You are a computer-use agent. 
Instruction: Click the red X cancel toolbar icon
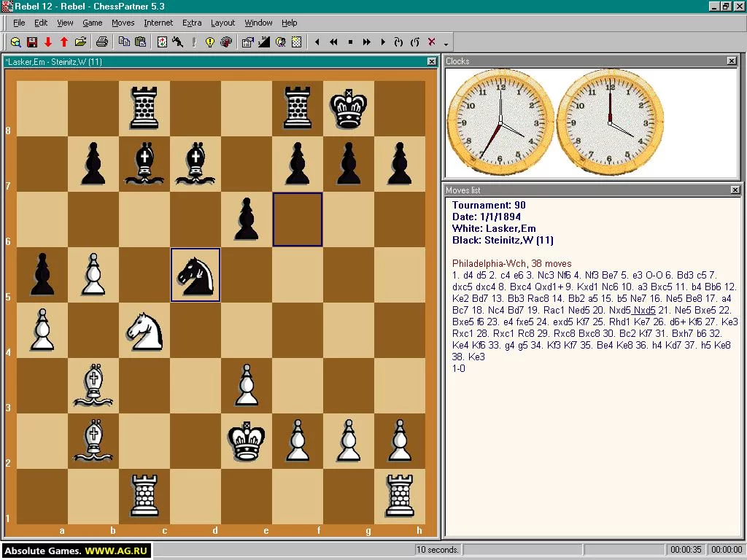[432, 42]
